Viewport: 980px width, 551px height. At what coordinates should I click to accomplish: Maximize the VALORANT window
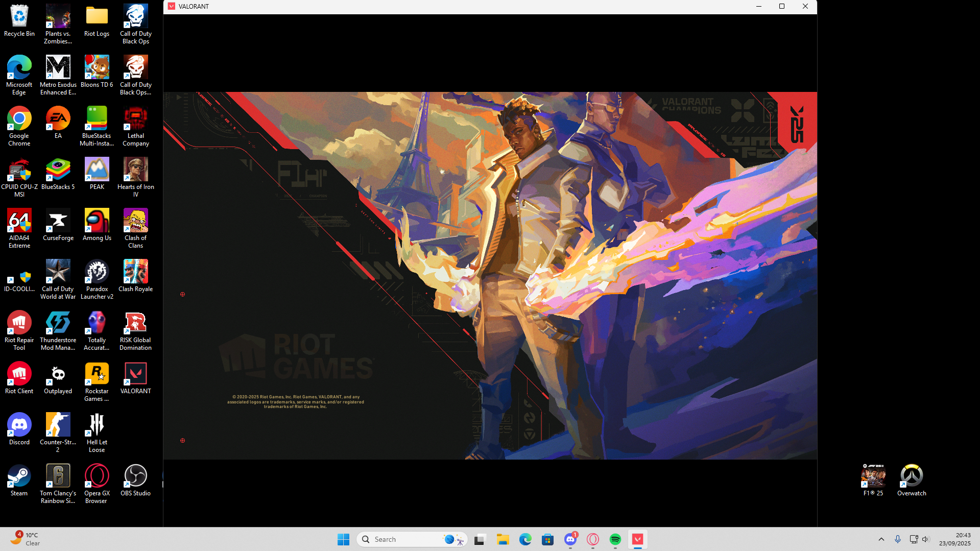(782, 7)
